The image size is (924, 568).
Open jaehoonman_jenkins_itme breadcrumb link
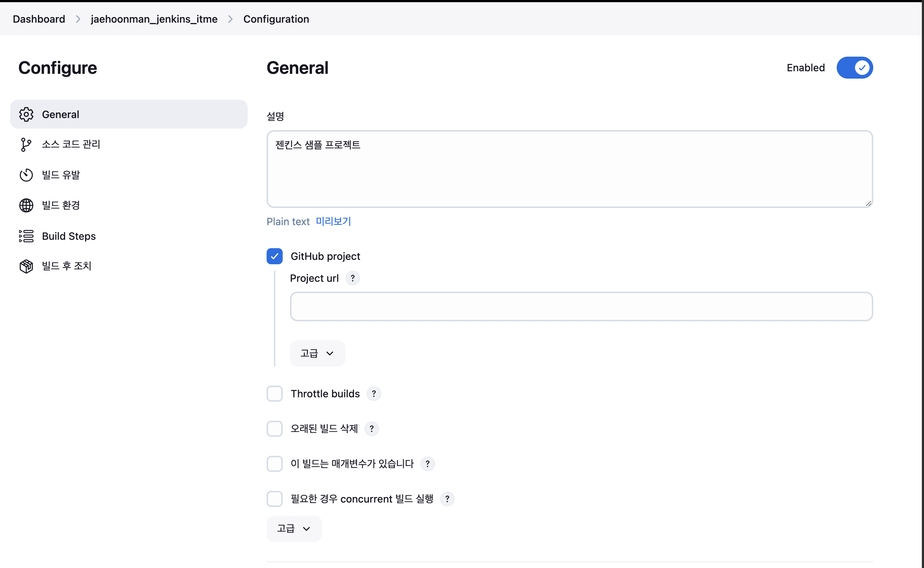tap(154, 19)
